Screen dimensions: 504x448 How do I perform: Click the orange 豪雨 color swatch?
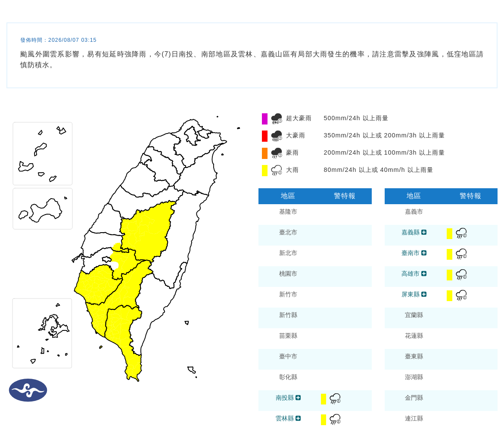point(264,153)
